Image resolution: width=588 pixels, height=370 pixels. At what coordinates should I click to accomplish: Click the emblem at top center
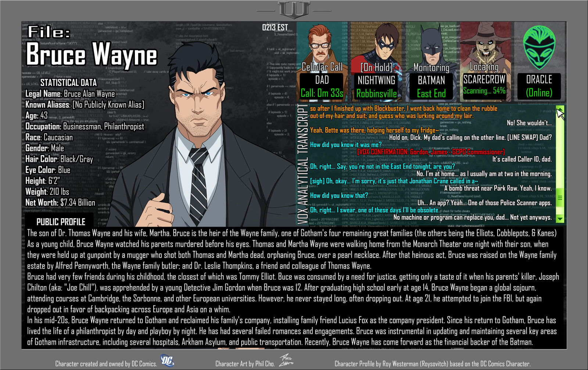[294, 10]
